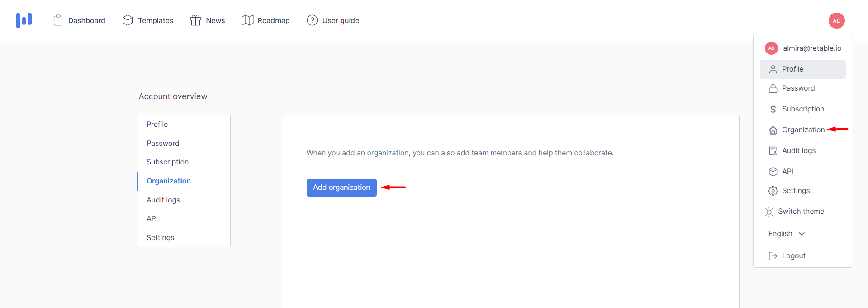Open the Dashboard clipboard icon
Image resolution: width=868 pixels, height=308 pixels.
(x=58, y=20)
